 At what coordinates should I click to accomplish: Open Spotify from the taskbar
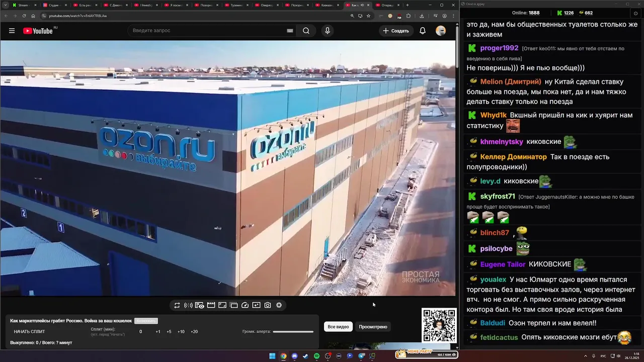(x=316, y=356)
